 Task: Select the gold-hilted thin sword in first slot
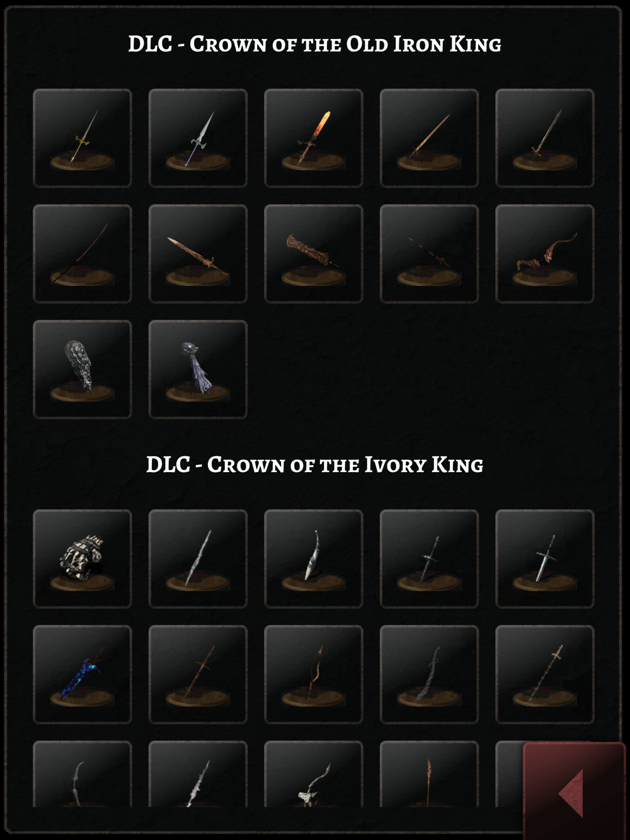pos(83,138)
